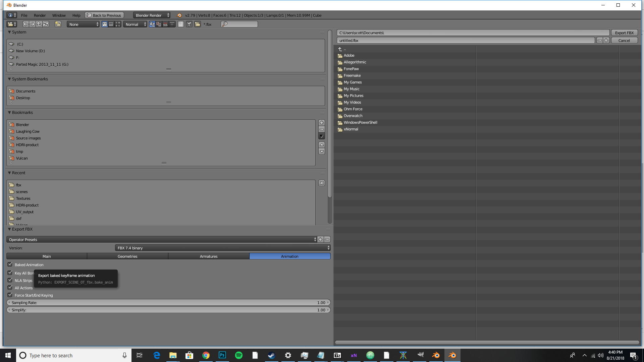Toggle All Actions checkbox
The height and width of the screenshot is (362, 644).
point(10,288)
